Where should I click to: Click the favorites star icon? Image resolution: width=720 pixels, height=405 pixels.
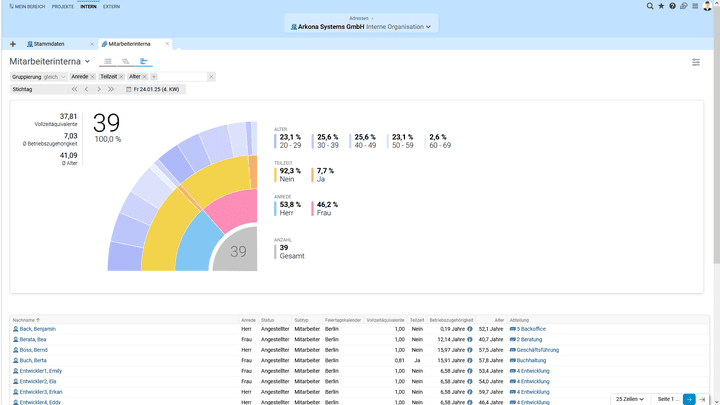click(x=661, y=6)
